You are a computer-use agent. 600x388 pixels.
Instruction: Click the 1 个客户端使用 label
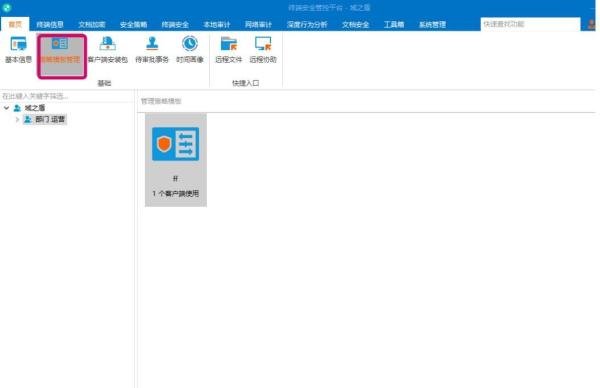[x=176, y=194]
